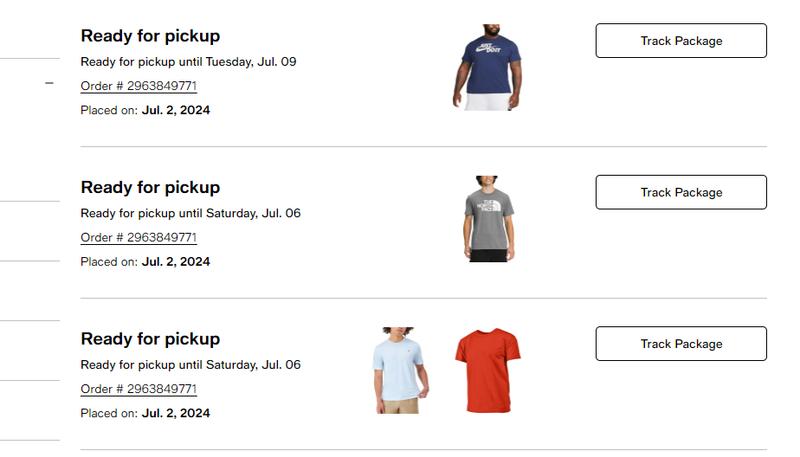Select the light blue t-shirt thumbnail
The height and width of the screenshot is (457, 800).
(x=402, y=370)
